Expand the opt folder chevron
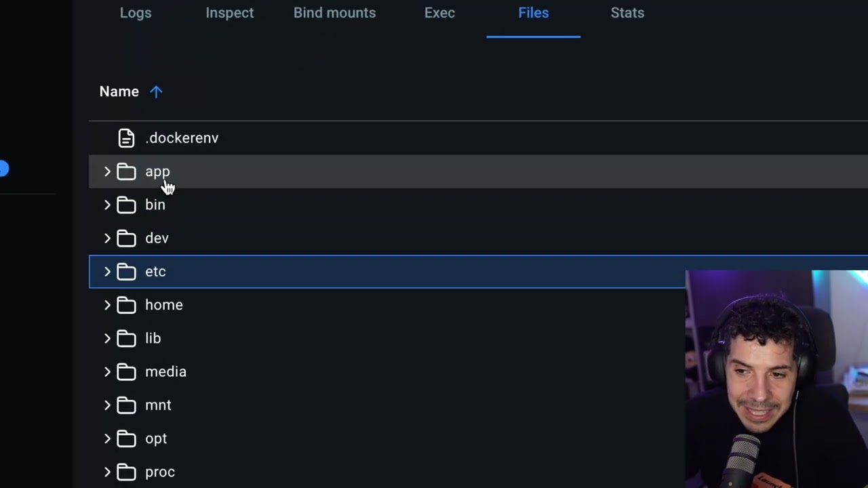 (107, 439)
